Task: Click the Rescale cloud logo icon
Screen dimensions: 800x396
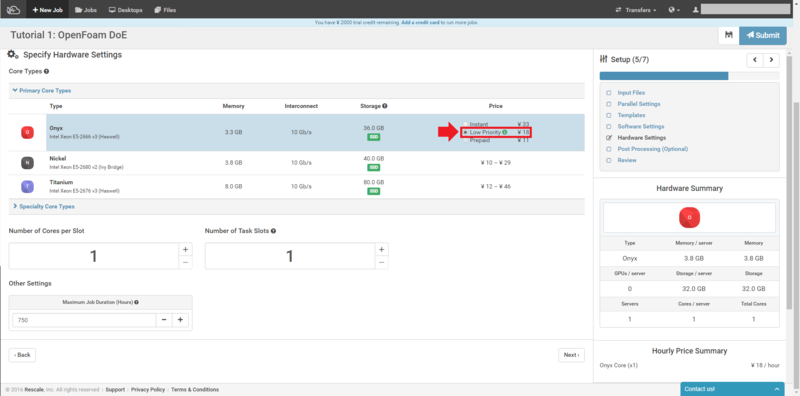Action: pyautogui.click(x=13, y=9)
